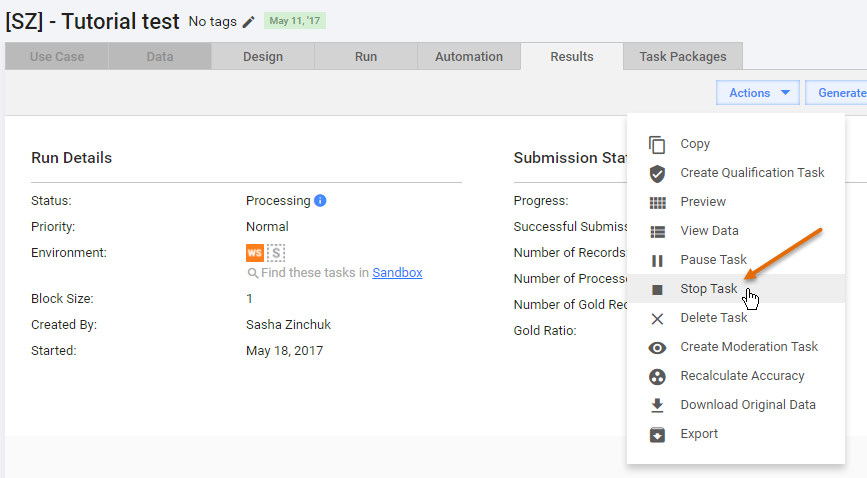Click the Export archive icon
The width and height of the screenshot is (867, 478).
tap(657, 434)
